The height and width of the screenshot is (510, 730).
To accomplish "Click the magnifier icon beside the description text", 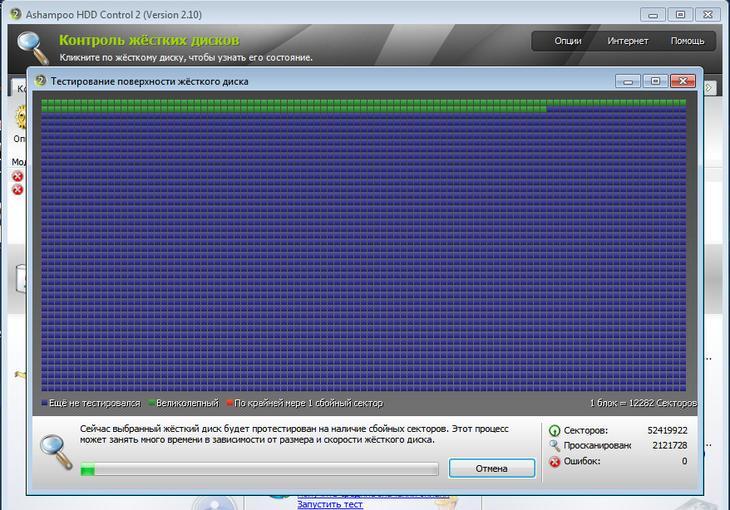I will tap(56, 448).
